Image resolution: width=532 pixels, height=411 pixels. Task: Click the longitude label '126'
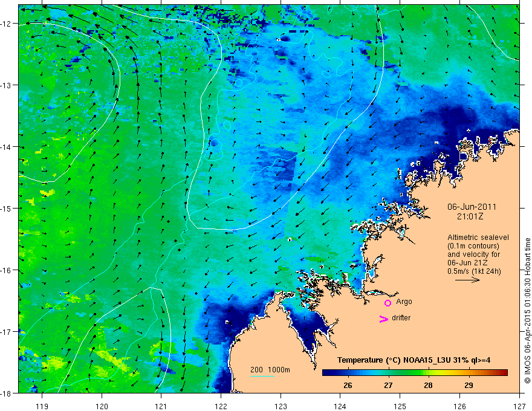point(459,406)
